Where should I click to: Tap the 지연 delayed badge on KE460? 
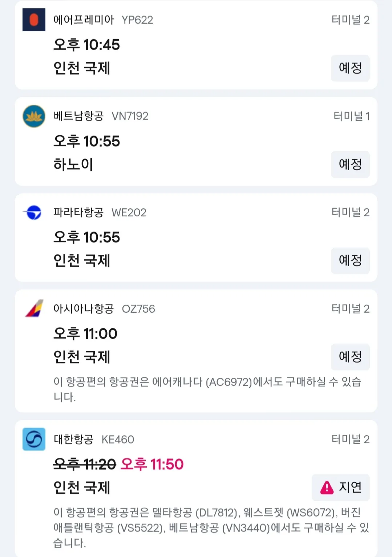[341, 487]
